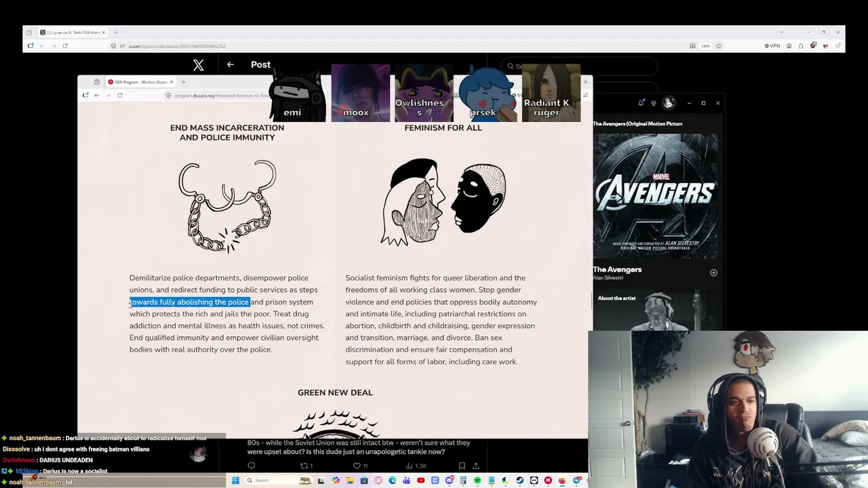This screenshot has height=488, width=868.
Task: Bookmark the X.com page with the star icon
Action: click(718, 46)
